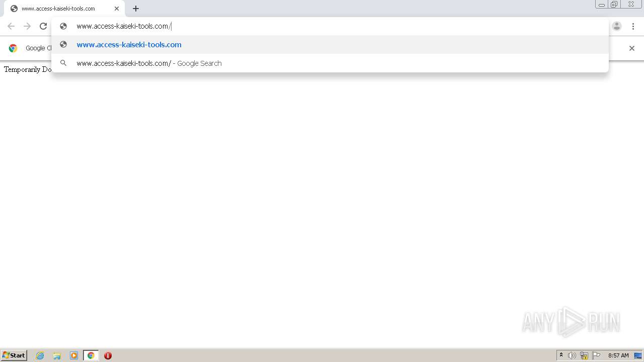
Task: Launch Internet Explorer from the taskbar
Action: click(40, 355)
